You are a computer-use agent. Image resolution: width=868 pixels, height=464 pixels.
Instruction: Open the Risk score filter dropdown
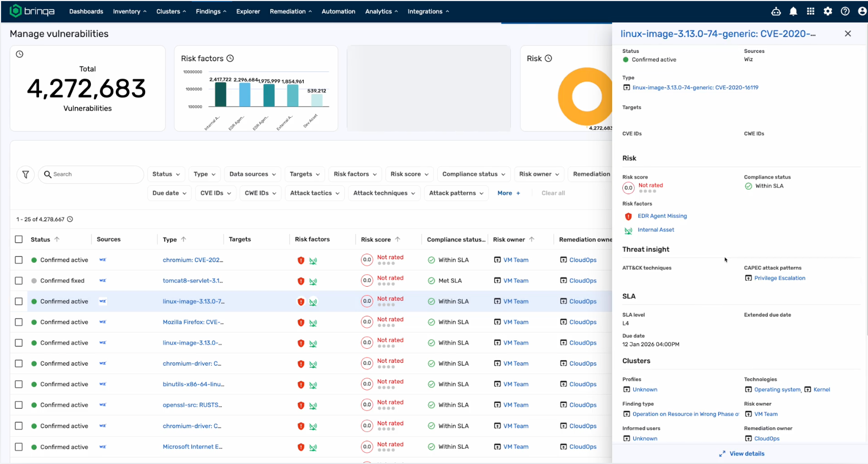tap(409, 174)
